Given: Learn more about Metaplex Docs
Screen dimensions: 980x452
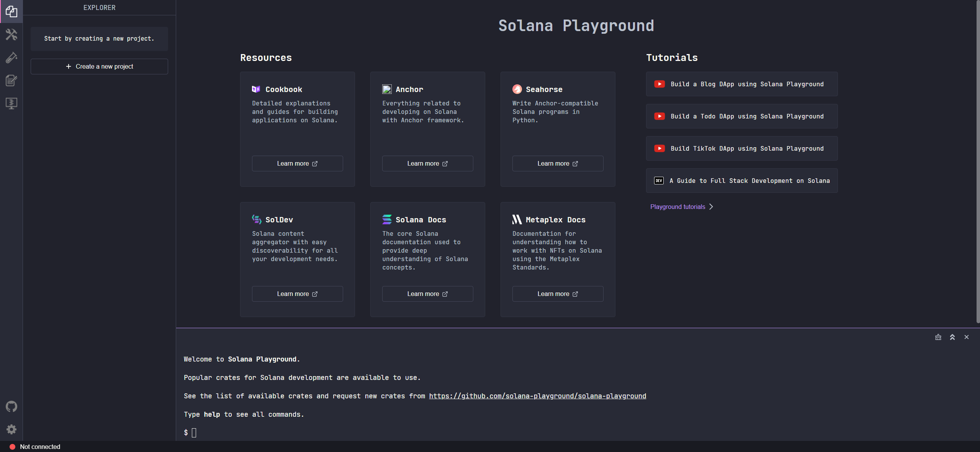Looking at the screenshot, I should tap(558, 294).
